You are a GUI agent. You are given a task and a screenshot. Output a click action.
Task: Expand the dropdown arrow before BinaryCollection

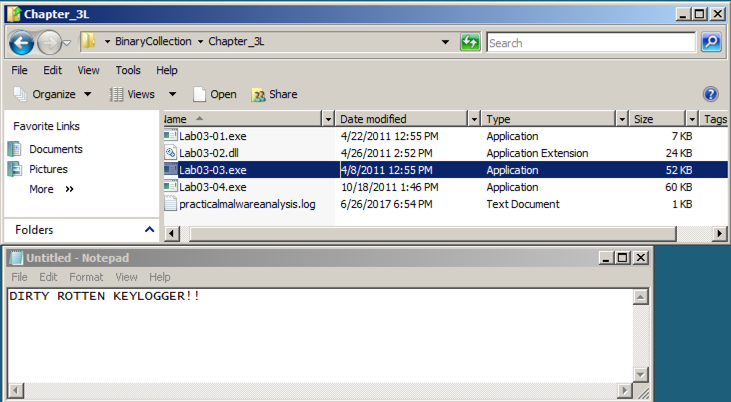tap(107, 42)
